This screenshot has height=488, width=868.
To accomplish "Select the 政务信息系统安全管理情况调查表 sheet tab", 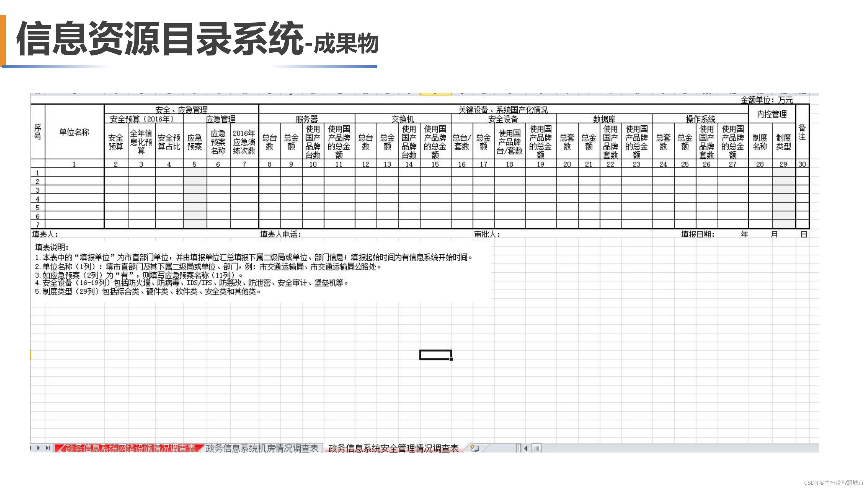I will [x=393, y=448].
